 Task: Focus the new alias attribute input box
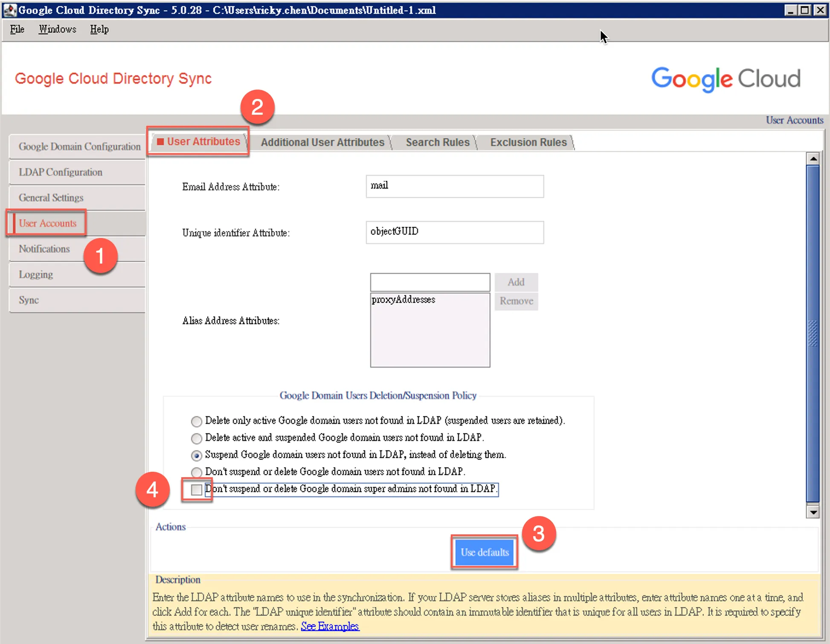(x=430, y=282)
